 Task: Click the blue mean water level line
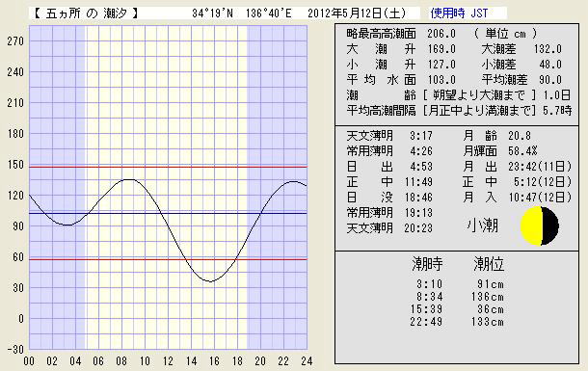pos(168,213)
